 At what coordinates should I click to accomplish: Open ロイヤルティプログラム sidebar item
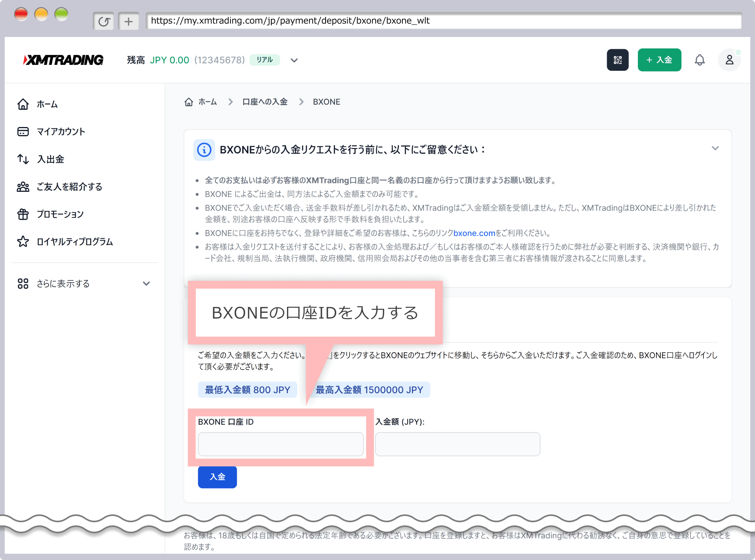pyautogui.click(x=75, y=242)
